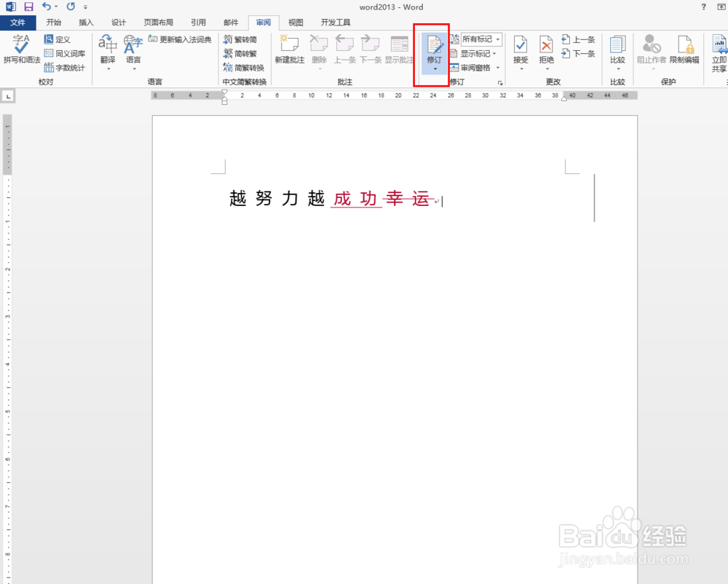This screenshot has width=728, height=584.
Task: Switch to Mailings (邮件) tab
Action: click(231, 23)
